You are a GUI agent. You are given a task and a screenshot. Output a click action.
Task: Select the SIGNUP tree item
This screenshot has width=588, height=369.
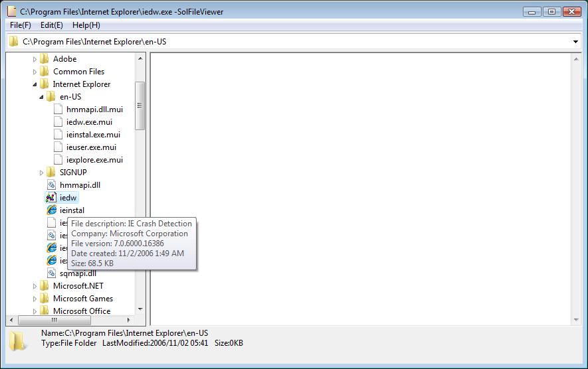click(x=73, y=173)
